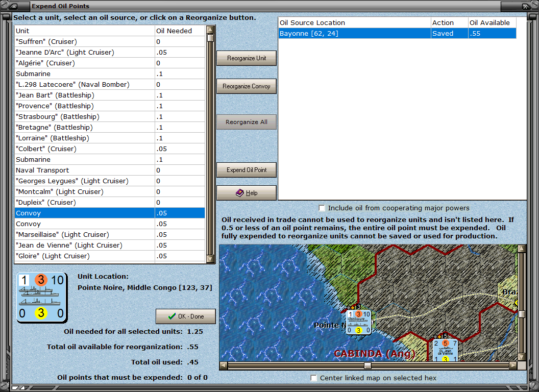Click the unit list scrollbar thumb
Image resolution: width=539 pixels, height=392 pixels.
[x=210, y=38]
